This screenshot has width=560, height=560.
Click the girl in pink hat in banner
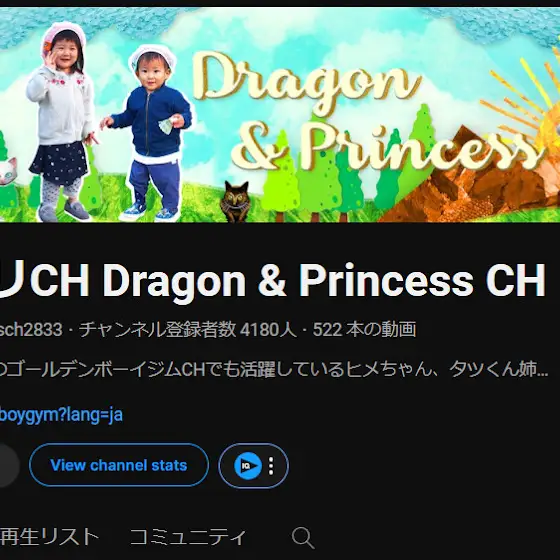[x=61, y=121]
